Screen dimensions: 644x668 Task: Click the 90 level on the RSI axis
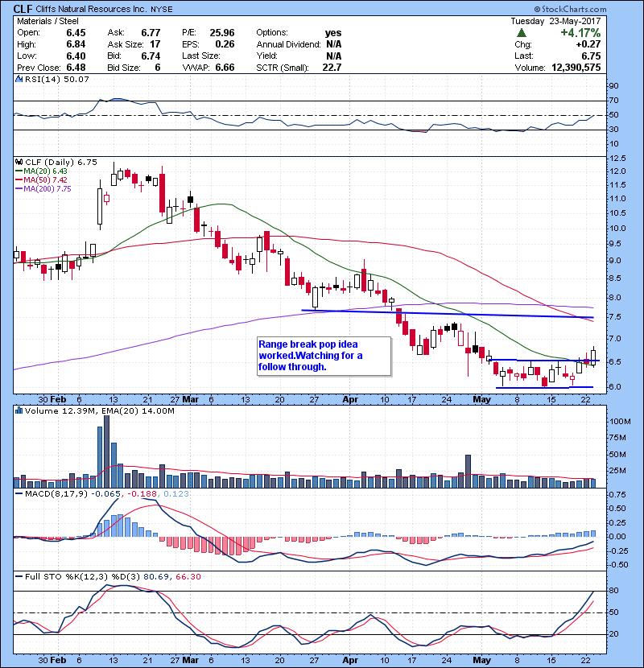(x=614, y=86)
